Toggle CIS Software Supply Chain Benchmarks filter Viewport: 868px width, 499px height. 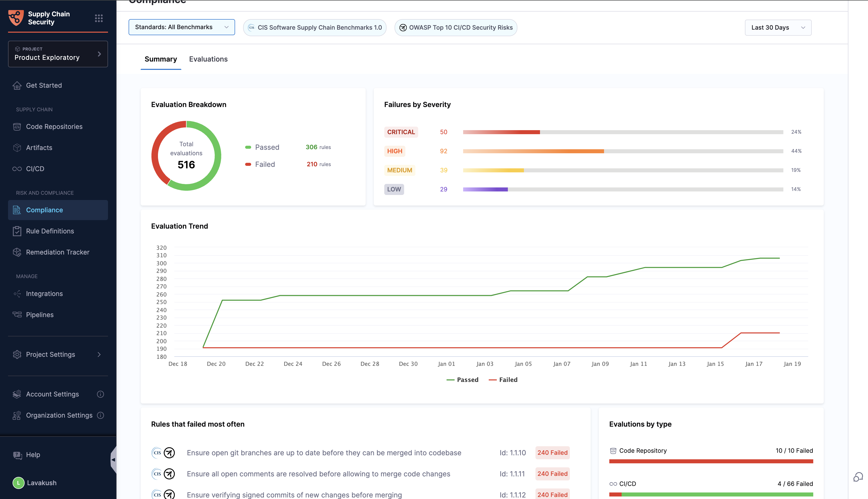click(315, 28)
